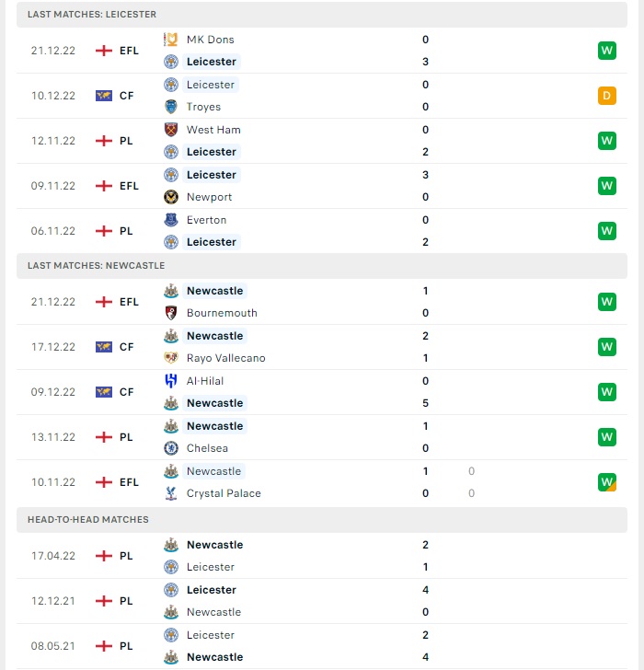Open the Last Matches: Leicester section header
The width and height of the screenshot is (644, 670).
tap(322, 15)
